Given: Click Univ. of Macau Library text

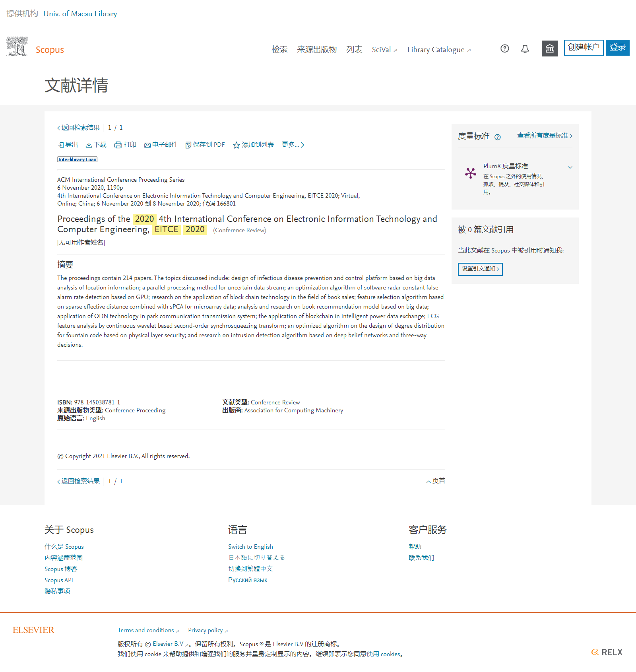Looking at the screenshot, I should coord(80,14).
